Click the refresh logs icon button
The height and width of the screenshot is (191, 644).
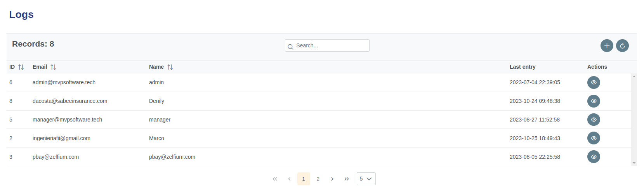click(622, 46)
